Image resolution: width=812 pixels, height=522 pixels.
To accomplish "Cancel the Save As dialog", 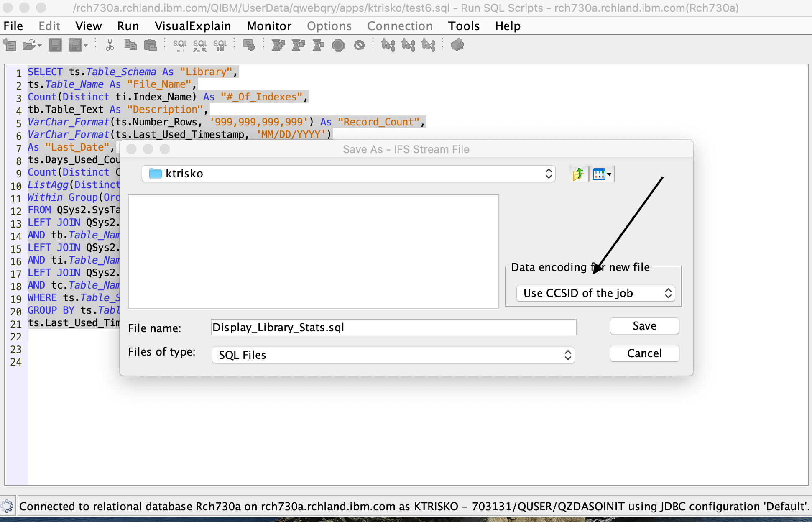I will pos(644,353).
